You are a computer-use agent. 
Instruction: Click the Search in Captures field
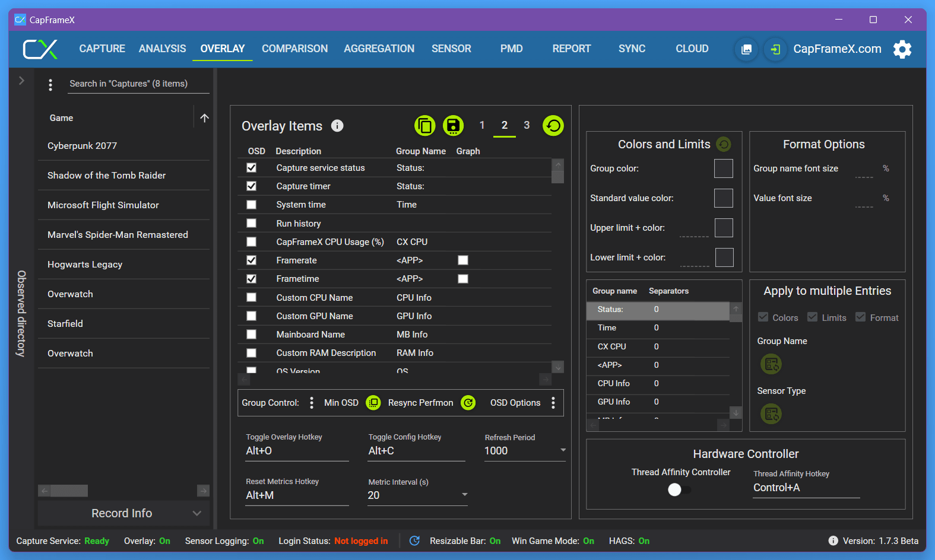point(138,84)
